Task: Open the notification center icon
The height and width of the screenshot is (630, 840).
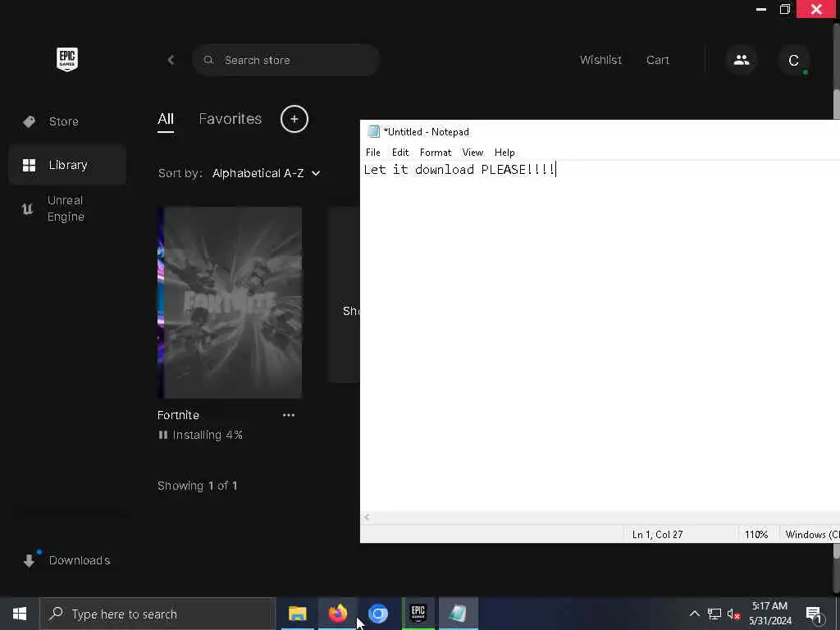Action: [814, 614]
